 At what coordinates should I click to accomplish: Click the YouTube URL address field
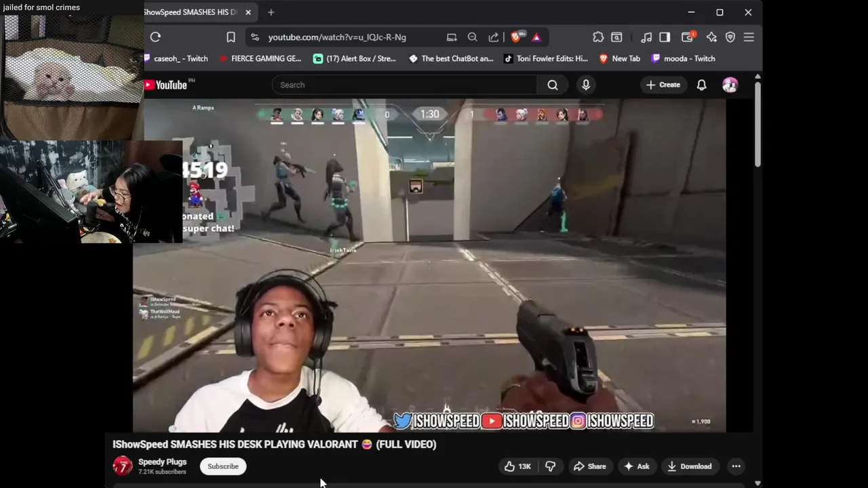(337, 37)
